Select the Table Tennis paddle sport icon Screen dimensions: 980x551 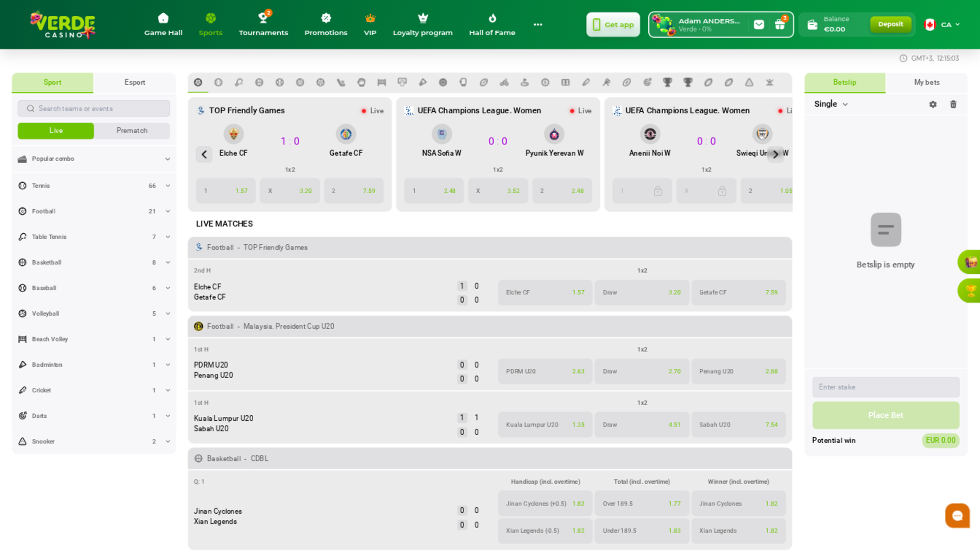(x=239, y=82)
